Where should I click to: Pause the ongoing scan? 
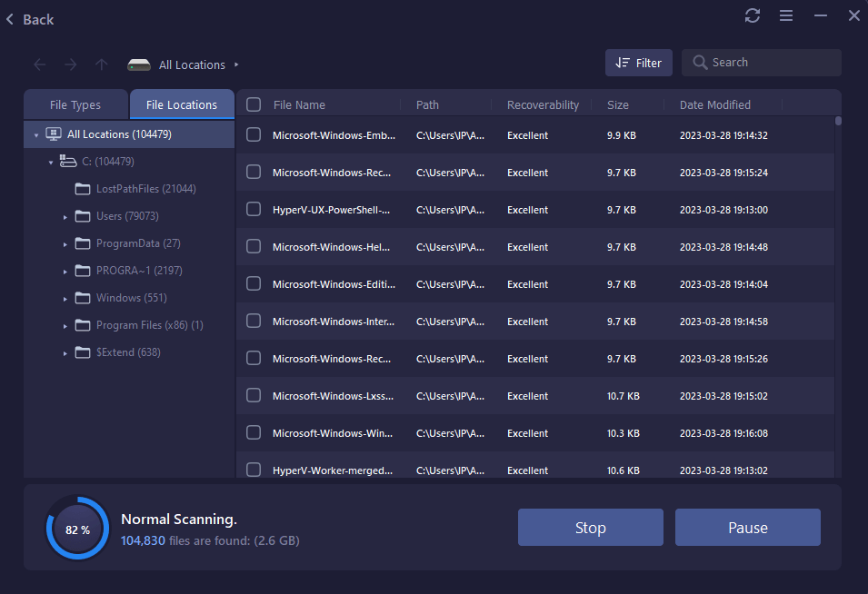747,527
